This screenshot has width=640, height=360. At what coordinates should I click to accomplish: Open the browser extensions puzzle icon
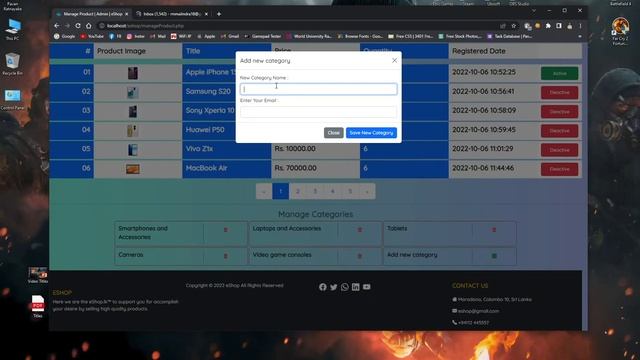[x=548, y=26]
